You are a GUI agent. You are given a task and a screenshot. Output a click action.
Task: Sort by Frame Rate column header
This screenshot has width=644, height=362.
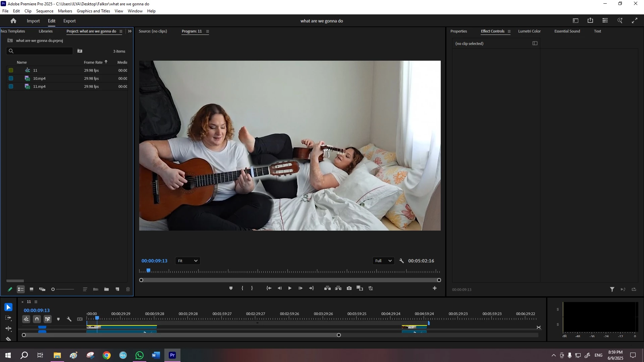pos(93,62)
